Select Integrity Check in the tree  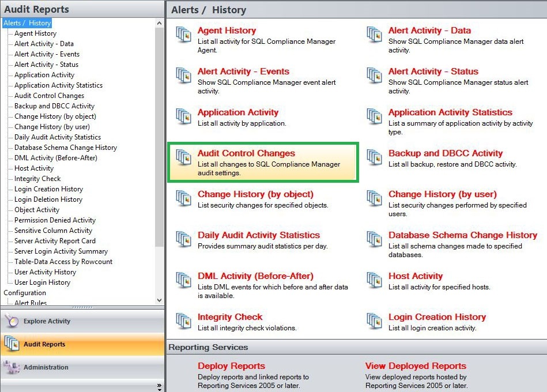click(x=37, y=179)
